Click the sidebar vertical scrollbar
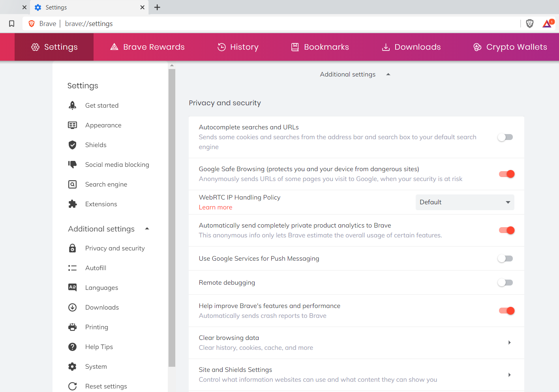 point(172,218)
